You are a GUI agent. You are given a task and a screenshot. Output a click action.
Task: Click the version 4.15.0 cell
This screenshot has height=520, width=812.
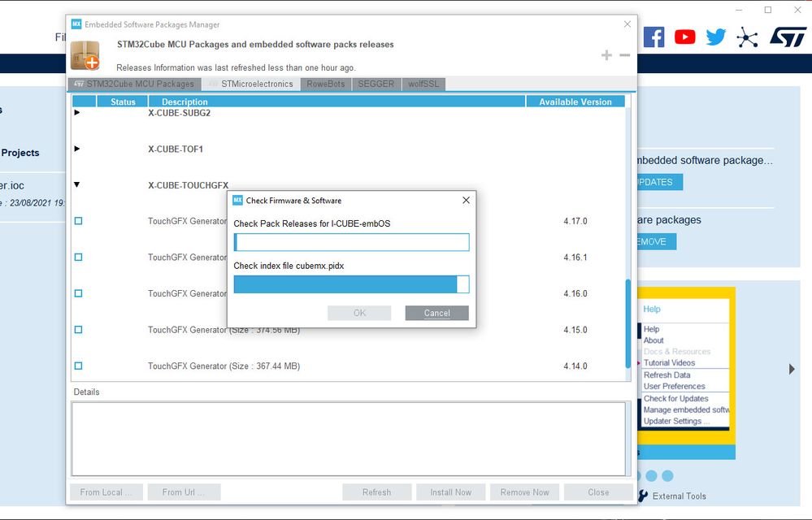(x=575, y=330)
